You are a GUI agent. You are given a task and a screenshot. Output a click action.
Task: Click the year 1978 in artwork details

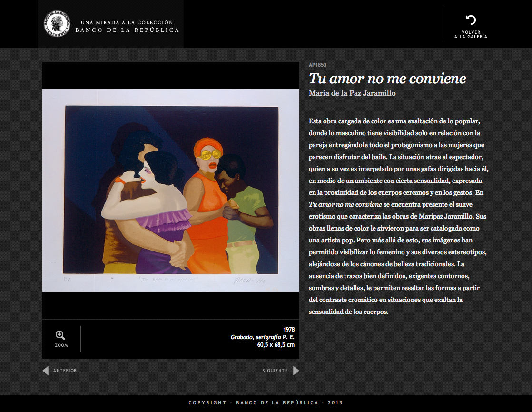coord(288,329)
